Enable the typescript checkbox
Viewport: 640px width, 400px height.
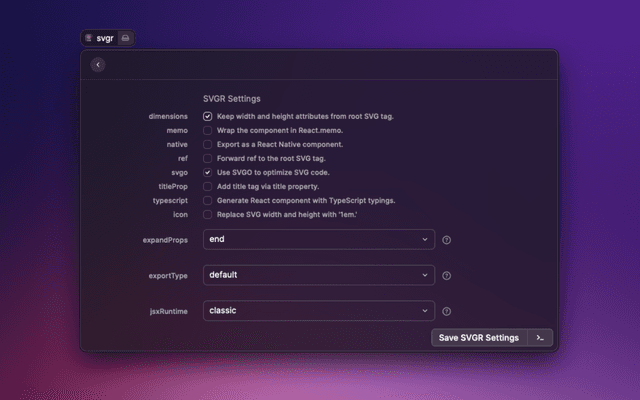tap(208, 201)
